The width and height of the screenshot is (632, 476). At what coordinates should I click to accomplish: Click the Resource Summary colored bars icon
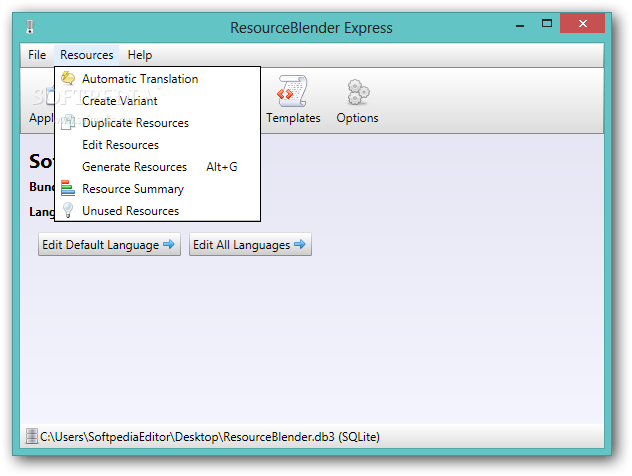tap(68, 188)
